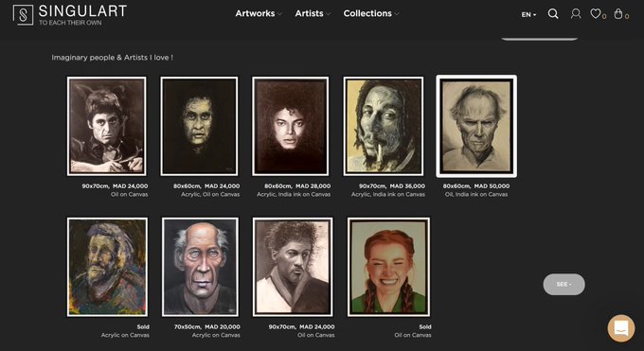Open the 90x70cm MAD 24,000 Oil on Canvas portrait of man with cigar

(107, 127)
